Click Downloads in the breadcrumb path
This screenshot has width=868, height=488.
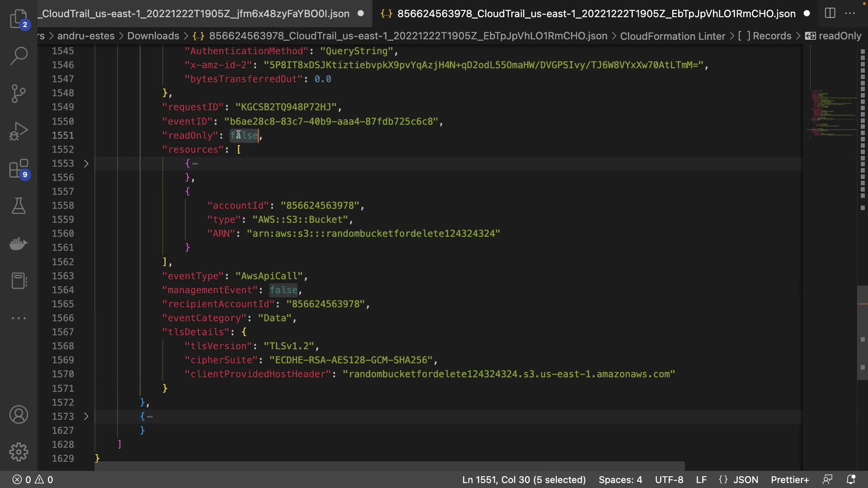tap(153, 36)
